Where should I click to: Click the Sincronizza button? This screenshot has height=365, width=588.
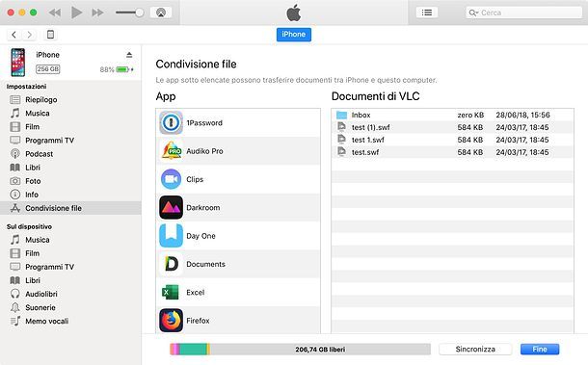pos(475,349)
